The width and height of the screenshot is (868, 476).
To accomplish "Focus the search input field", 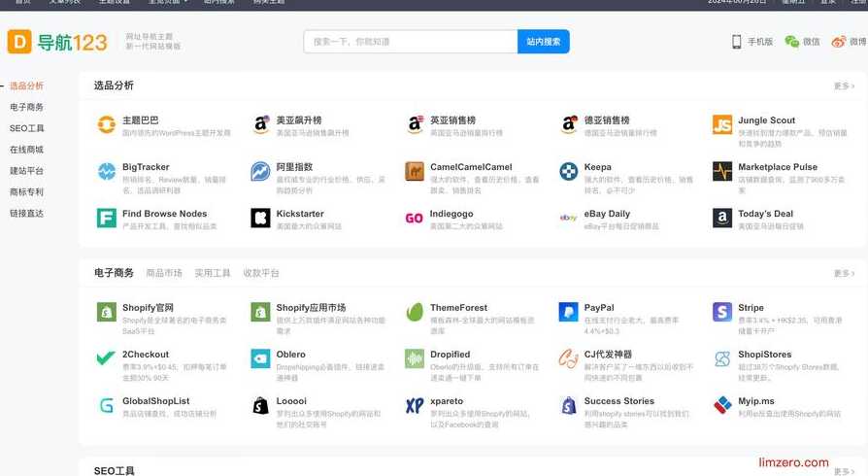I will (x=410, y=42).
